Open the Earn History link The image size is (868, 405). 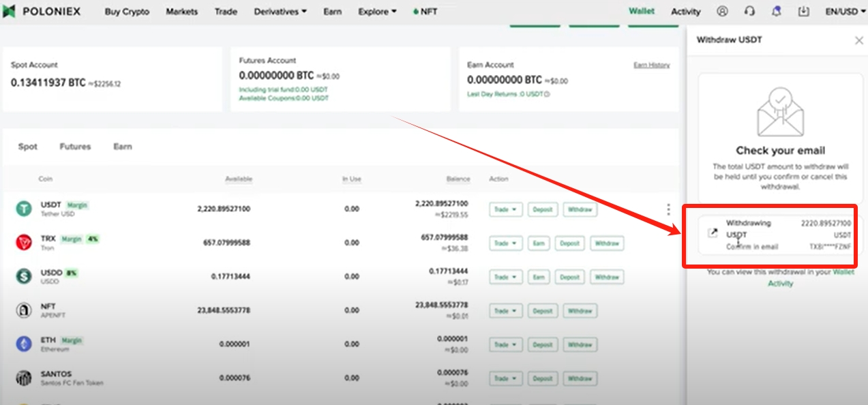tap(652, 65)
